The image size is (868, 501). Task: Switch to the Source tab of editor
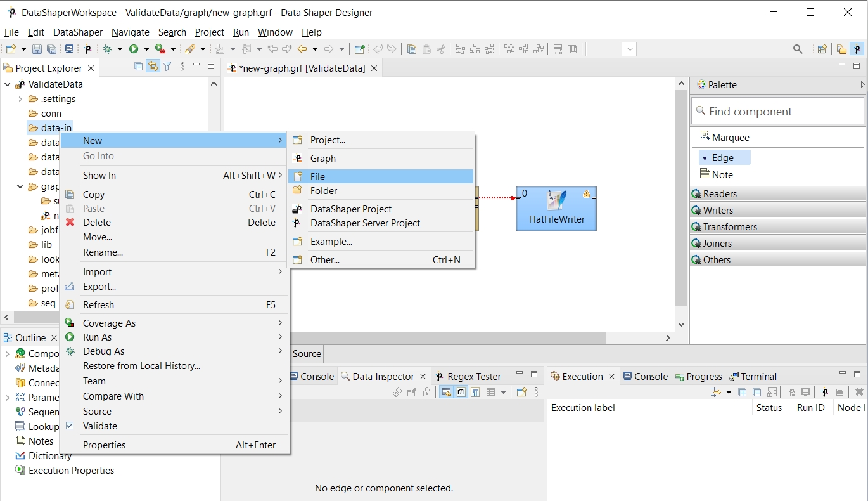(x=307, y=353)
